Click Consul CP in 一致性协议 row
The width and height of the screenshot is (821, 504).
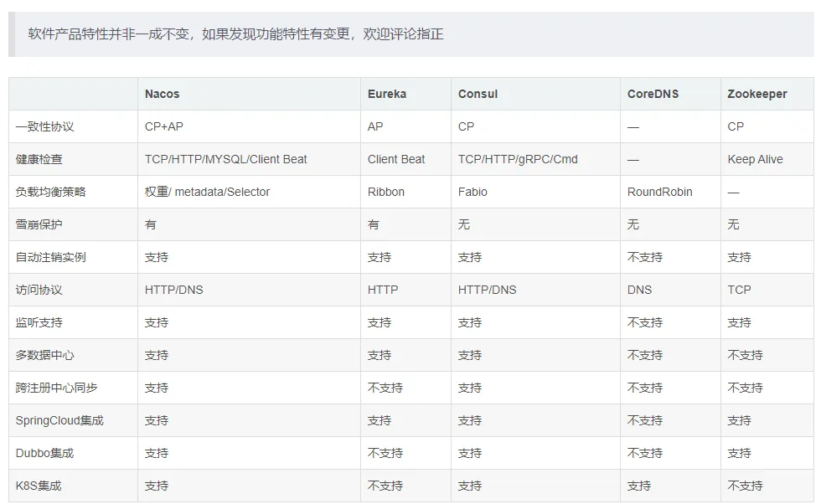[x=466, y=126]
